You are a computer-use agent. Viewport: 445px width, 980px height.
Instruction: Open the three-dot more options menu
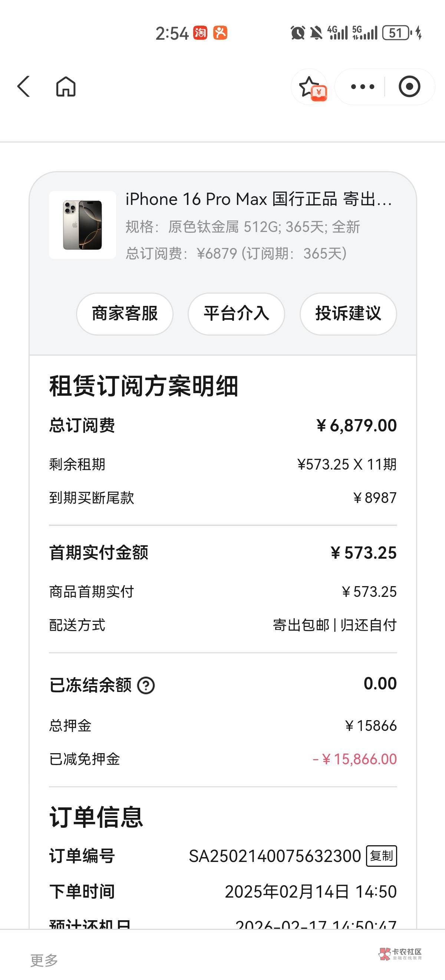[362, 87]
